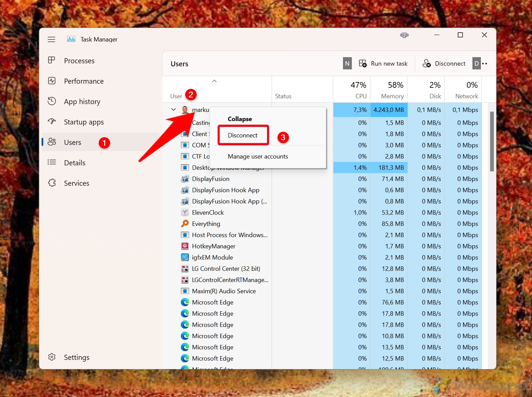Image resolution: width=532 pixels, height=397 pixels.
Task: Close the Task Manager window
Action: [484, 35]
